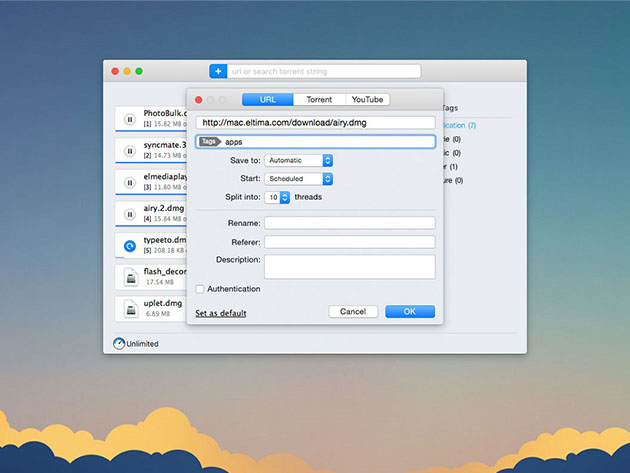This screenshot has height=473, width=630.
Task: Select the URL tab
Action: [x=268, y=100]
